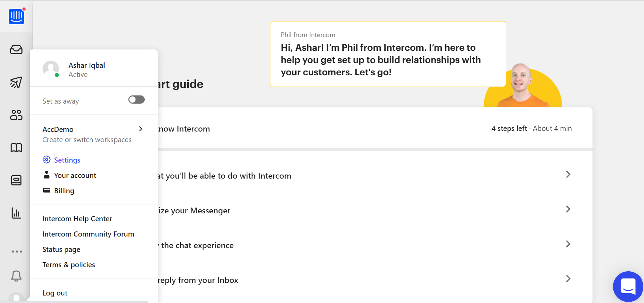Open the Intercom Help Center link
644x303 pixels.
pos(77,218)
